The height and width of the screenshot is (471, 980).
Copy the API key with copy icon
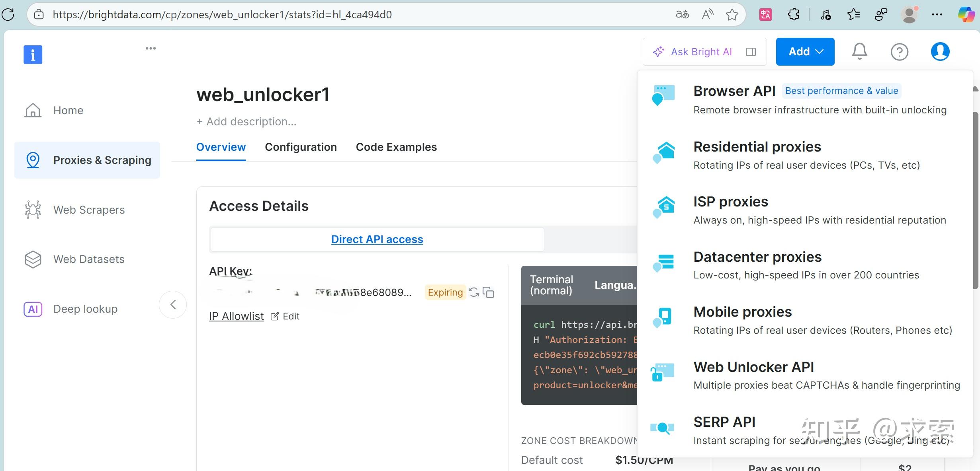pos(488,292)
